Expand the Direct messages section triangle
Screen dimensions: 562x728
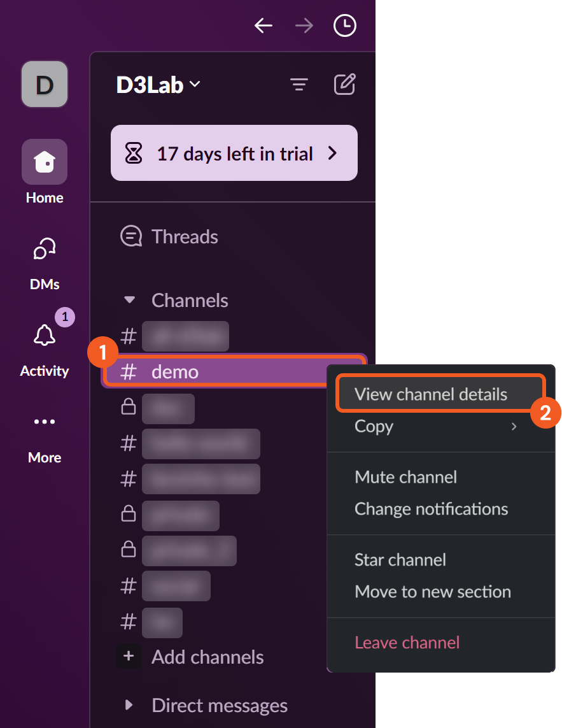[x=129, y=705]
